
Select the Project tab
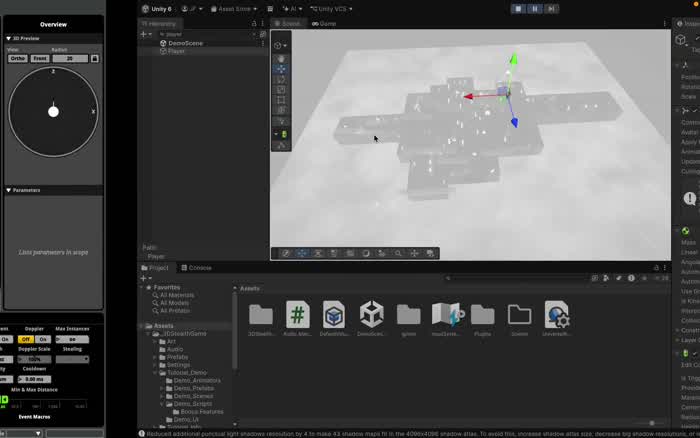click(x=155, y=267)
